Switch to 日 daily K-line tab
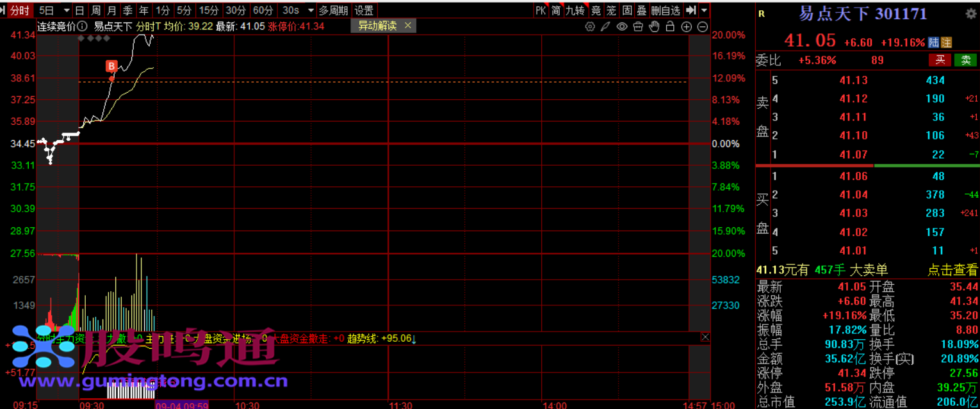980x409 pixels. tap(79, 10)
